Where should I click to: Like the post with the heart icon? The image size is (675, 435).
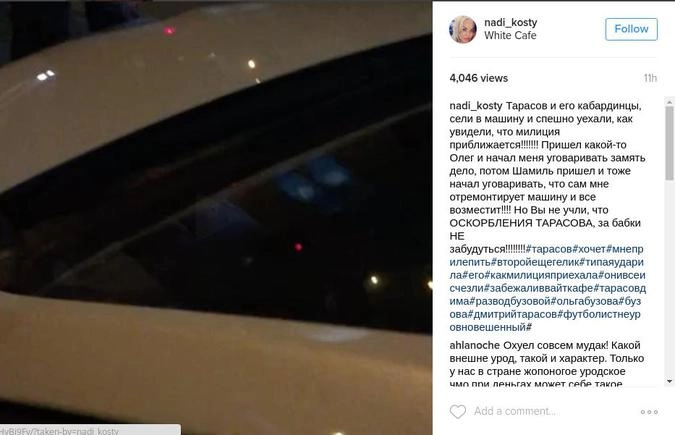(458, 412)
